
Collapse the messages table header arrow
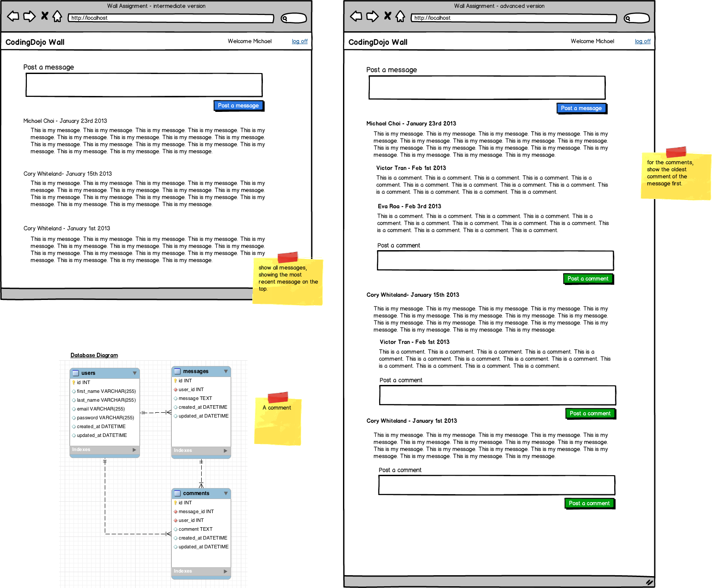[226, 371]
